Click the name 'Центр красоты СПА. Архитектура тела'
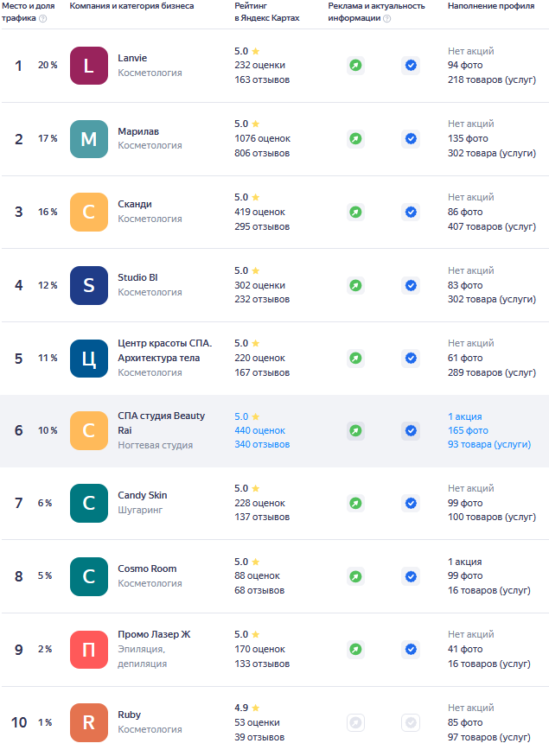This screenshot has height=756, width=549. [x=165, y=351]
